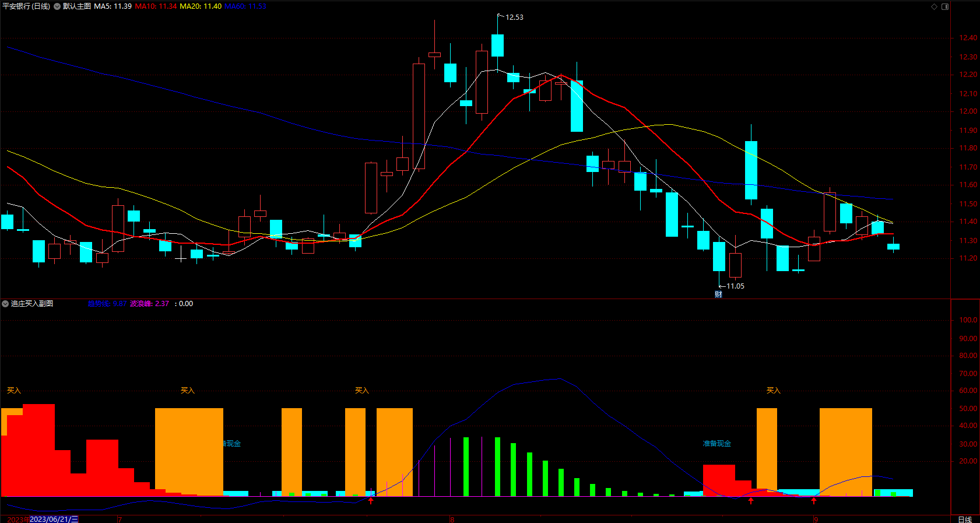Select the MA60: 11.53 legend label
Image resolution: width=980 pixels, height=523 pixels.
pos(245,6)
